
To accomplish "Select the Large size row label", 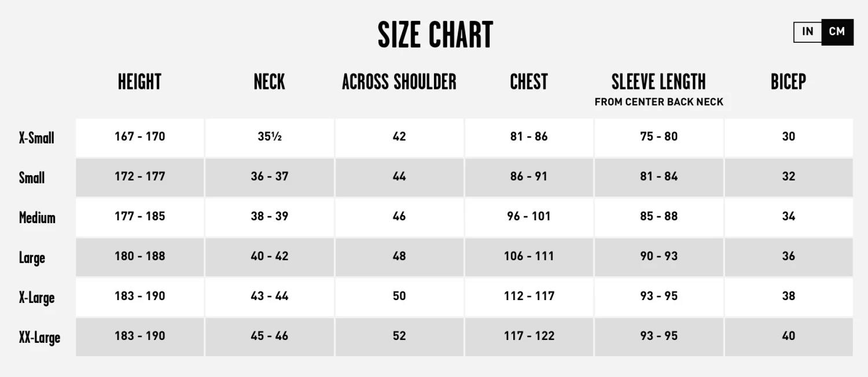I will pyautogui.click(x=33, y=257).
